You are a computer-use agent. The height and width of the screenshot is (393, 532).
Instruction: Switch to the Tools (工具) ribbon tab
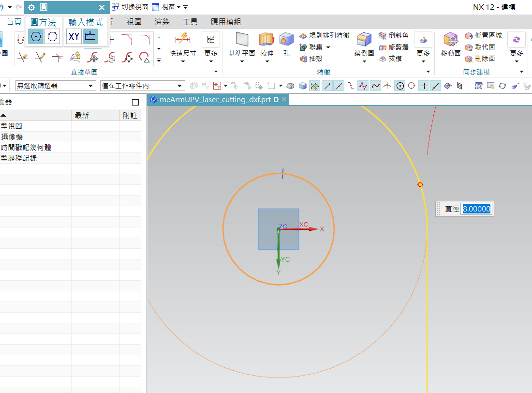click(x=190, y=22)
